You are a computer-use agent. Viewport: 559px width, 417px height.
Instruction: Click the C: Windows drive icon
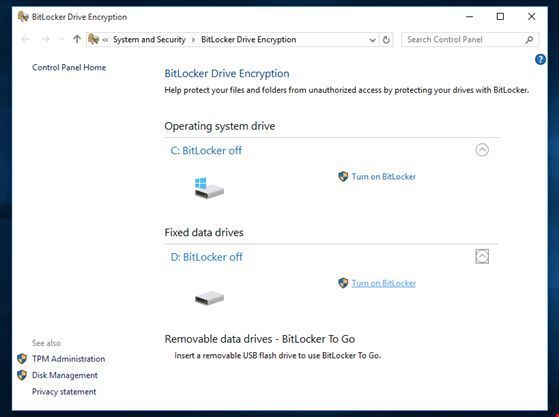(x=209, y=188)
